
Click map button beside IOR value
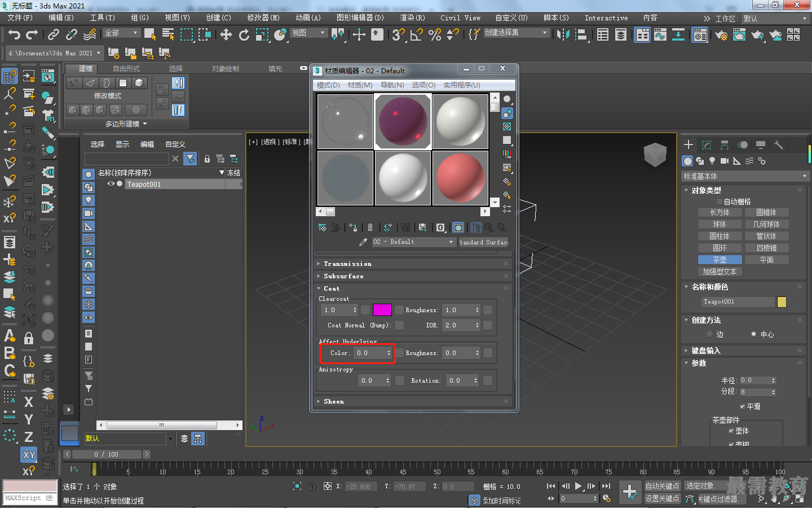coord(488,325)
